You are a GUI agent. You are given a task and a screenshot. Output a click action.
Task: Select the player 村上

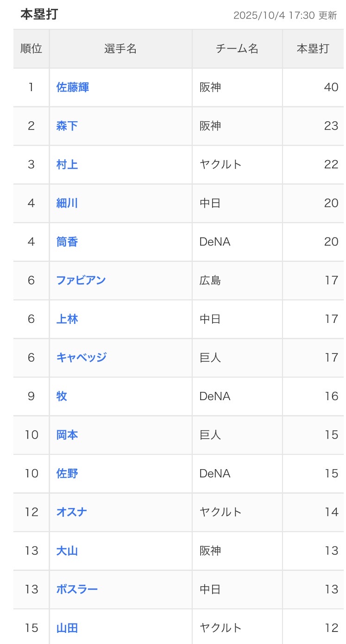[67, 164]
